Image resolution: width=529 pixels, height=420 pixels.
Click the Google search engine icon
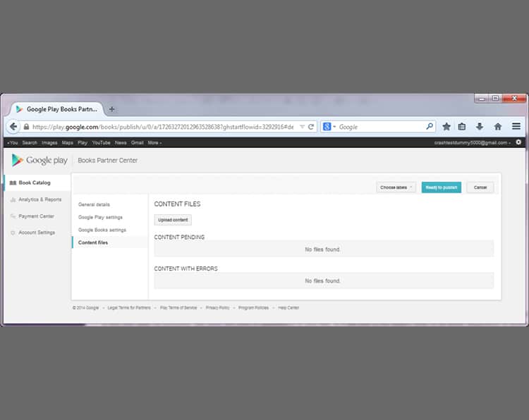click(x=327, y=127)
